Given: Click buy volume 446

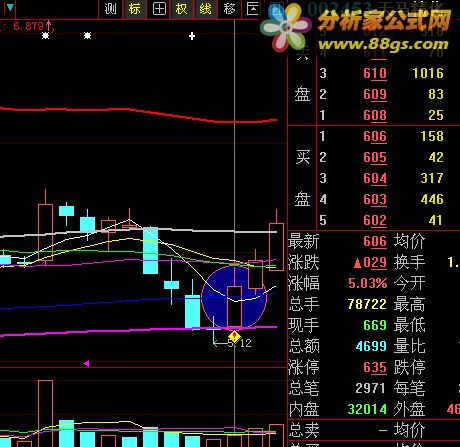Looking at the screenshot, I should [432, 199].
